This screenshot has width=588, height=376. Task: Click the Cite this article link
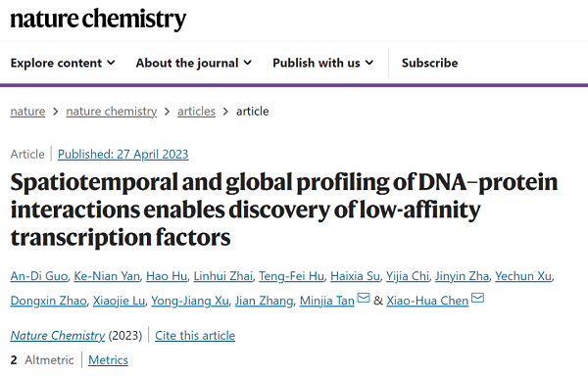[195, 336]
